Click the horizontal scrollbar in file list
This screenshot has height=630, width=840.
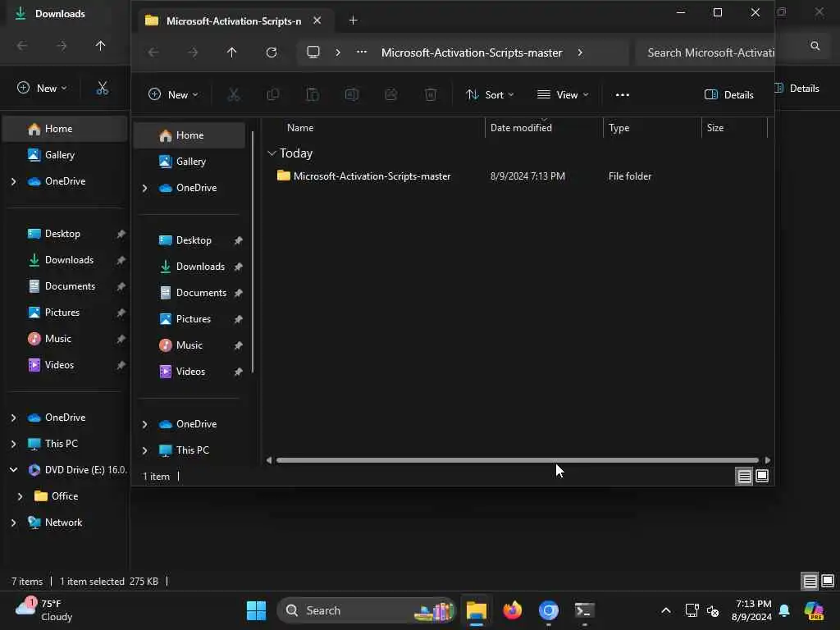point(517,460)
